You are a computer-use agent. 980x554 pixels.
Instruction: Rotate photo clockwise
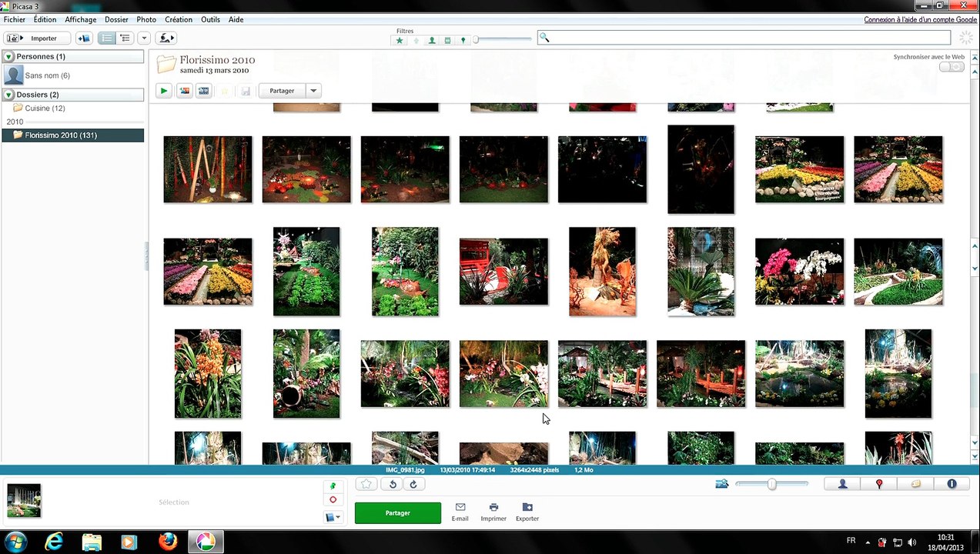click(413, 484)
